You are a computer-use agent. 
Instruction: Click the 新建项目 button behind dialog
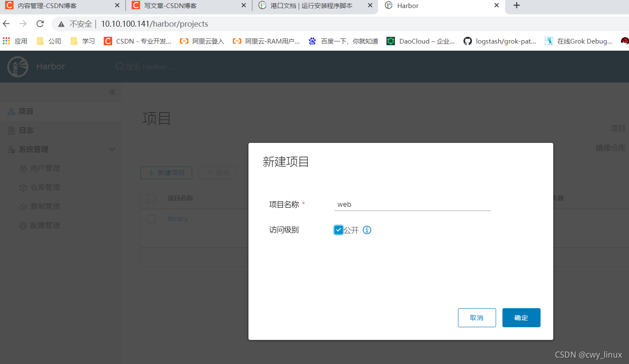coord(166,173)
